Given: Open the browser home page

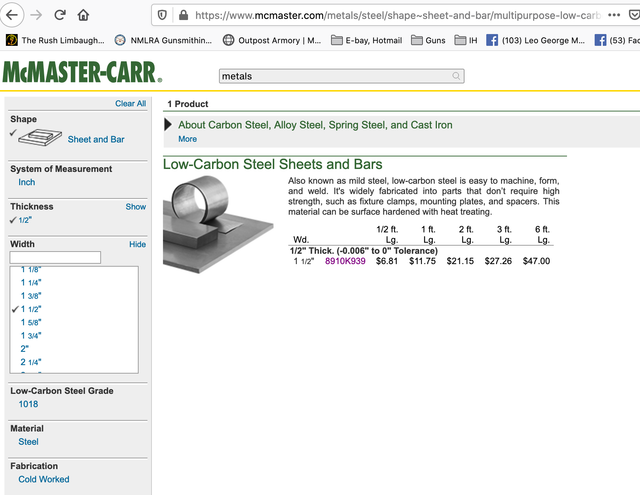Looking at the screenshot, I should (83, 16).
